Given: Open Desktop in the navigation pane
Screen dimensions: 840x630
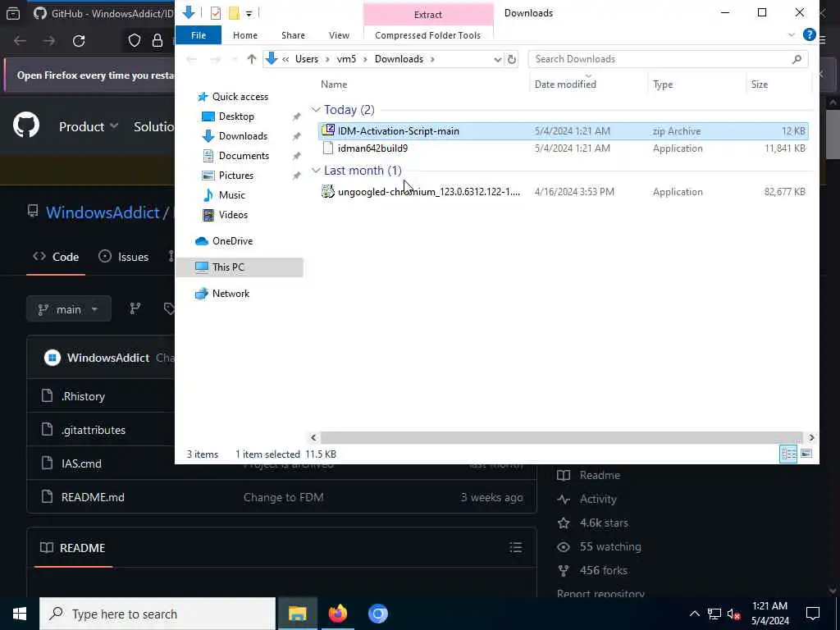Looking at the screenshot, I should 236,116.
